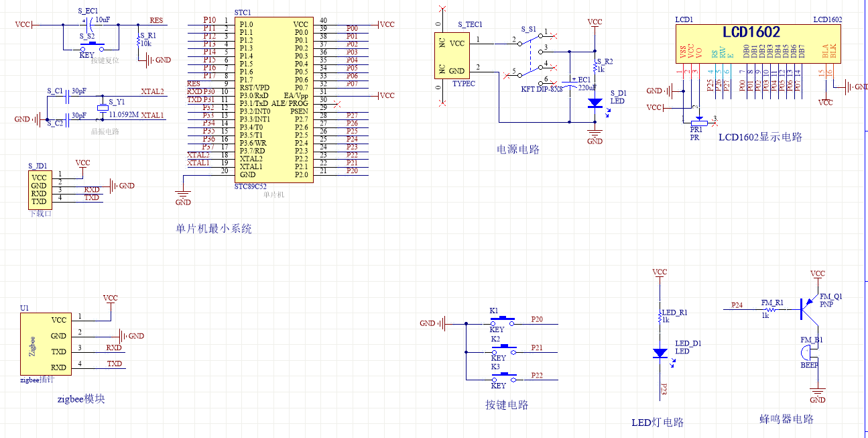This screenshot has width=868, height=438.
Task: Select the K1 push button symbol
Action: [502, 322]
